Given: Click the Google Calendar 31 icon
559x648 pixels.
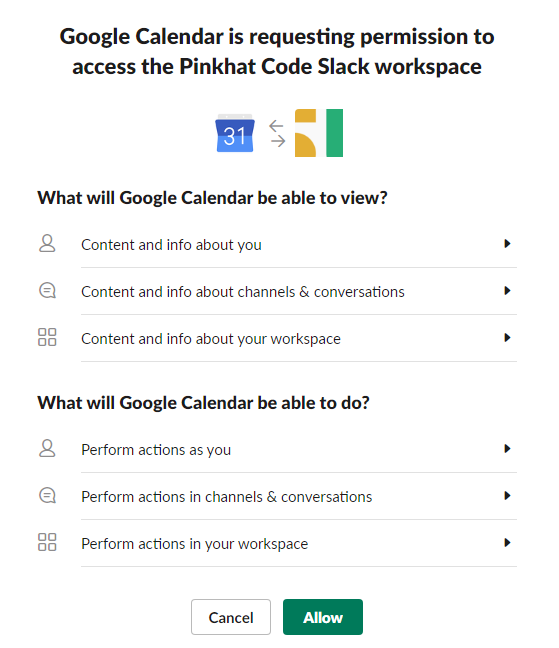Looking at the screenshot, I should coord(235,133).
